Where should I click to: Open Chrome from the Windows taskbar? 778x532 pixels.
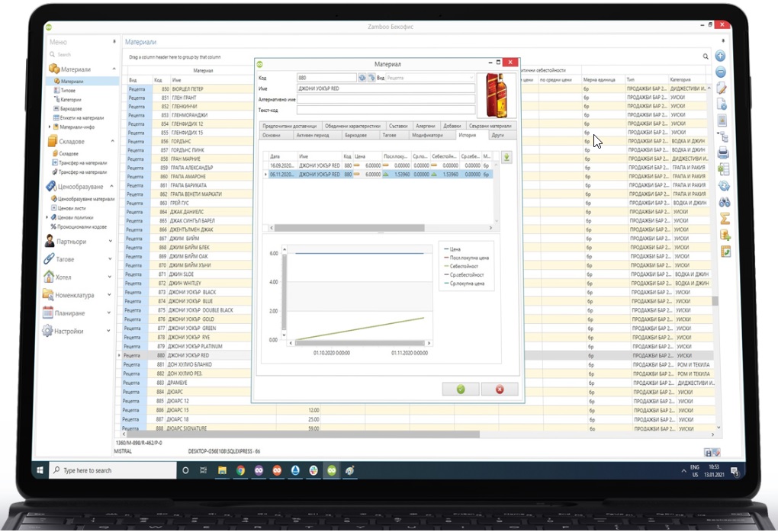[x=240, y=470]
